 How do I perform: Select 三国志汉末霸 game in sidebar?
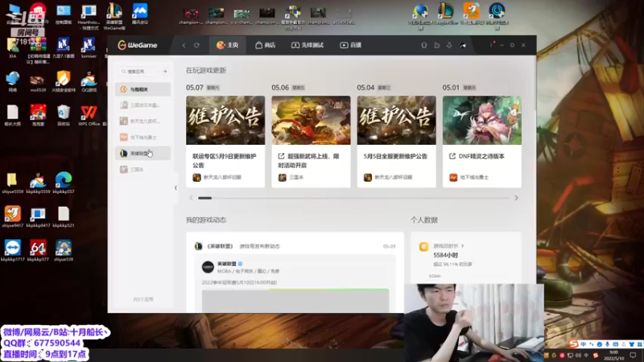click(x=143, y=105)
